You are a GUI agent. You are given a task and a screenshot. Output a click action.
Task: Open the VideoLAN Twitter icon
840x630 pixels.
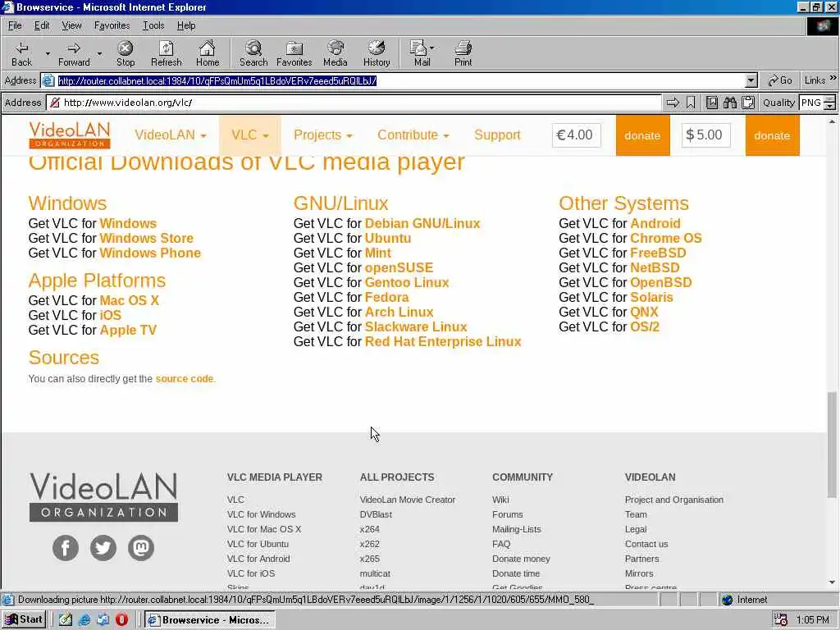tap(103, 547)
